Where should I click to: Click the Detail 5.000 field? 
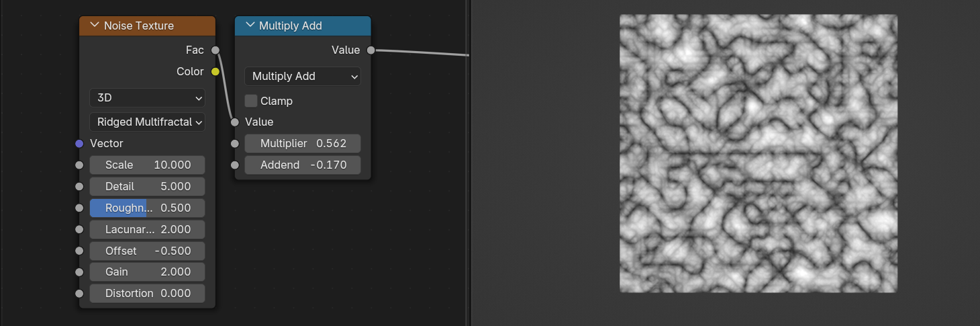(147, 186)
